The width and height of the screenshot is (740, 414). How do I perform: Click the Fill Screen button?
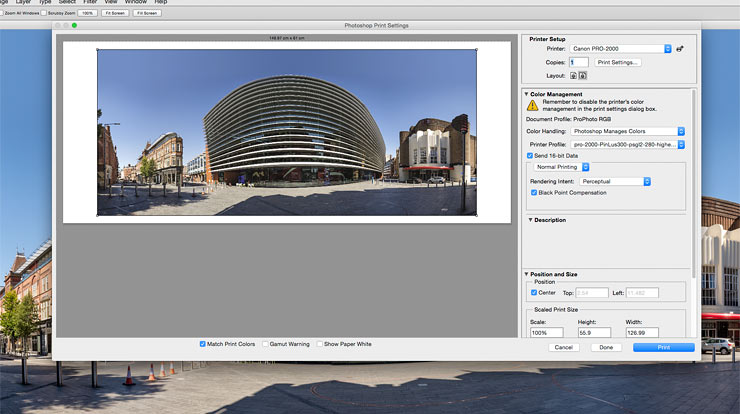[147, 13]
